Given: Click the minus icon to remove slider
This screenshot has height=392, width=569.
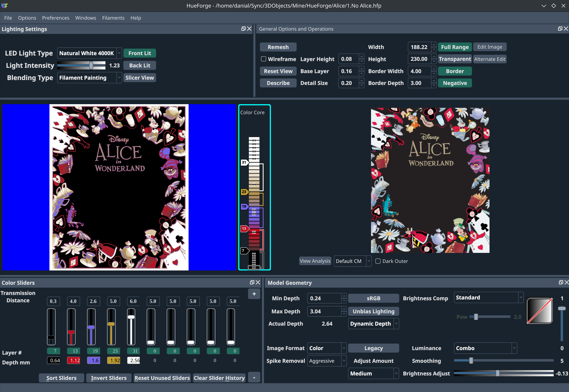Looking at the screenshot, I should (x=254, y=377).
